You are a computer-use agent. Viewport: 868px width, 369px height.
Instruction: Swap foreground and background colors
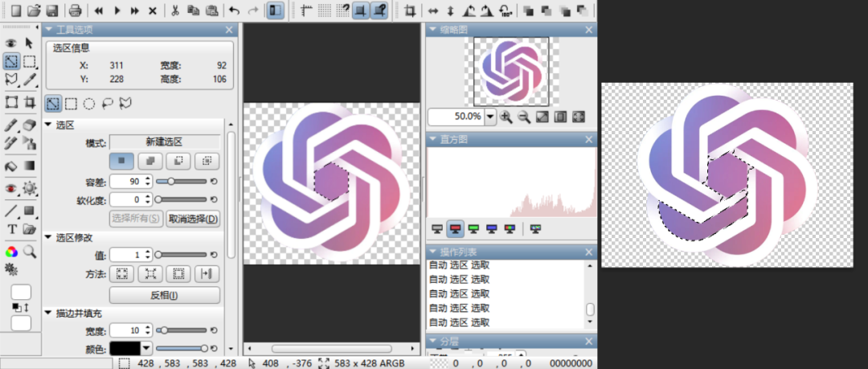[x=26, y=306]
